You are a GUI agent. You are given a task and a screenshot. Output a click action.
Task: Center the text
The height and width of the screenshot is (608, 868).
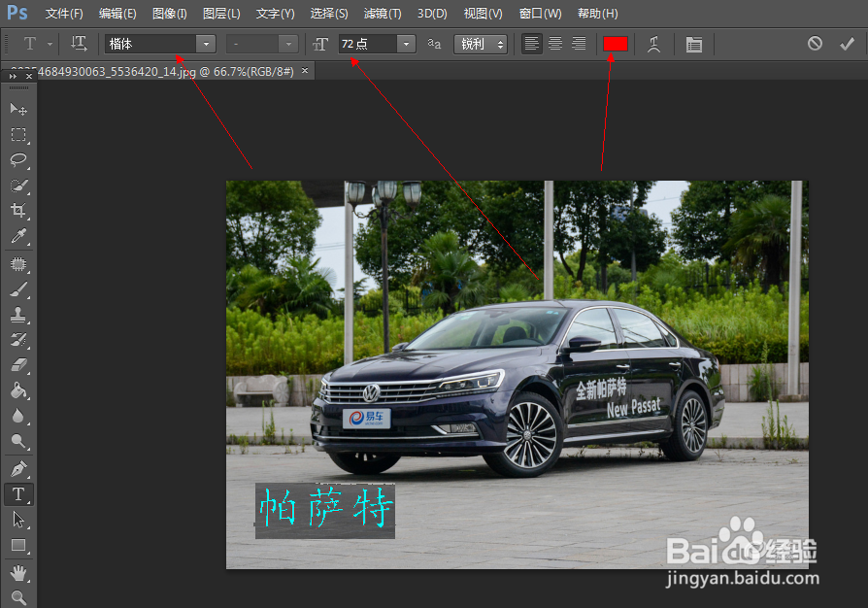(555, 43)
